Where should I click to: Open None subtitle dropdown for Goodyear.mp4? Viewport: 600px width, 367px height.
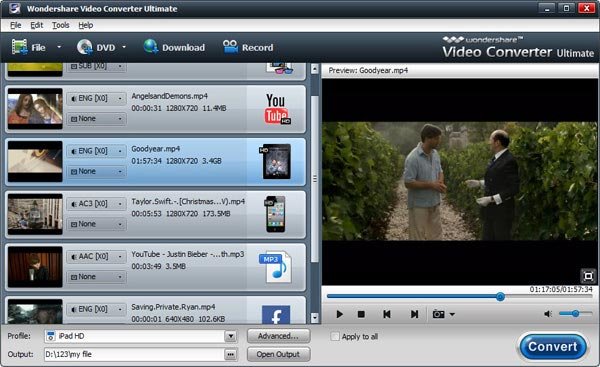tap(96, 171)
